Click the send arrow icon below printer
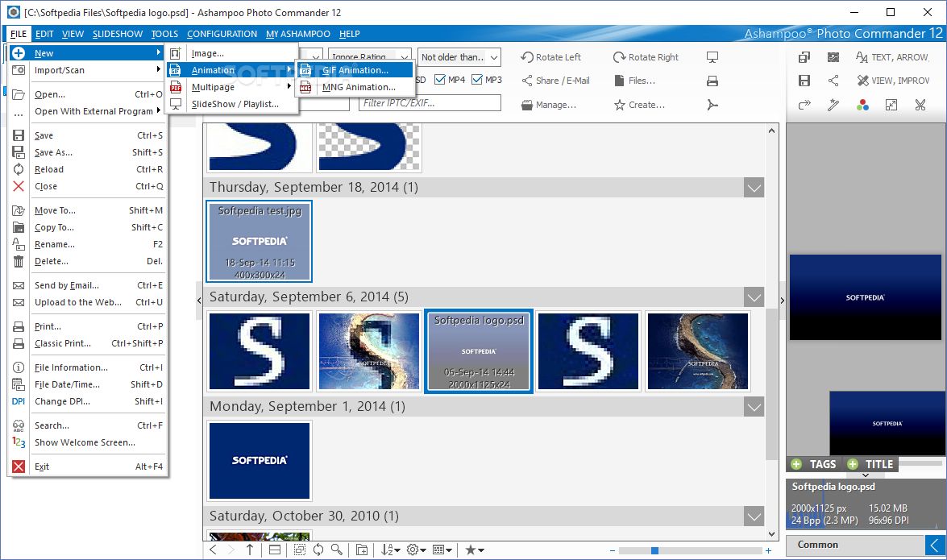The width and height of the screenshot is (947, 560). (712, 105)
